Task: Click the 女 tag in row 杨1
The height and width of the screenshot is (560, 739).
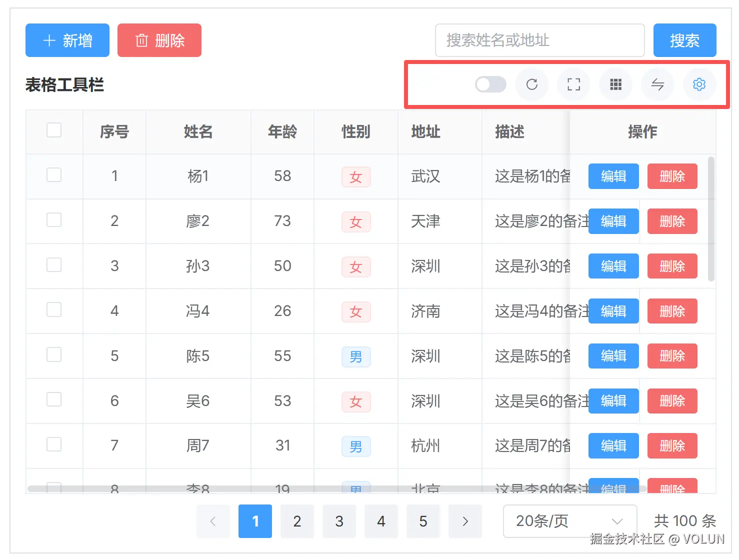Action: coord(356,177)
